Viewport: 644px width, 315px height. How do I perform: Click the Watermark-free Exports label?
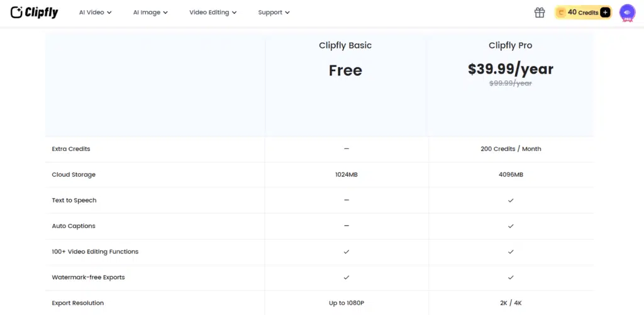[x=88, y=277]
